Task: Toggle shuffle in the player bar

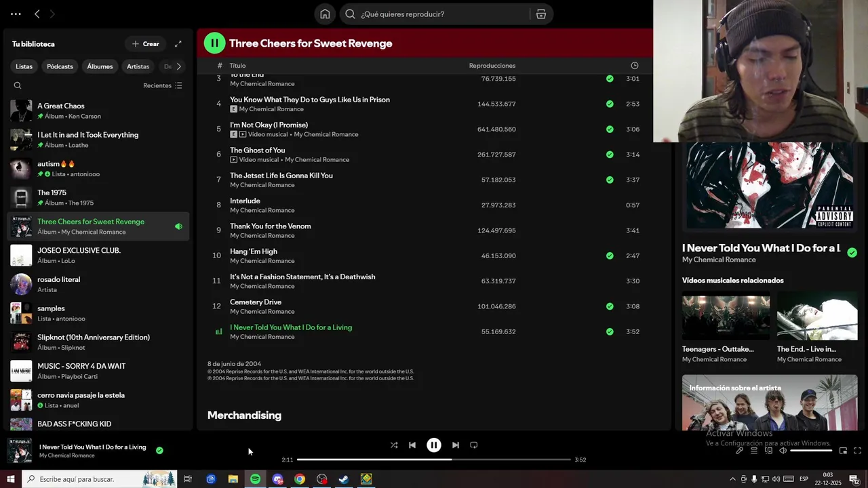Action: [x=394, y=445]
